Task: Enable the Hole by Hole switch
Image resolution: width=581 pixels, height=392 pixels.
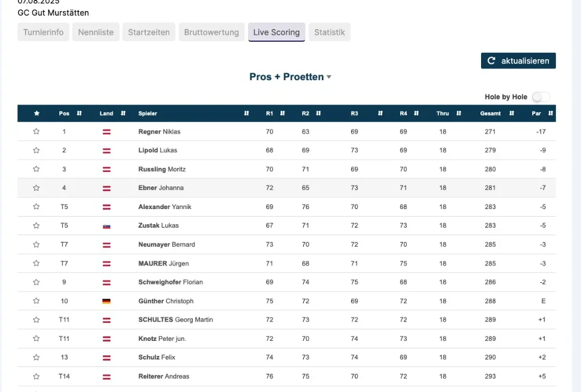Action: (x=540, y=97)
